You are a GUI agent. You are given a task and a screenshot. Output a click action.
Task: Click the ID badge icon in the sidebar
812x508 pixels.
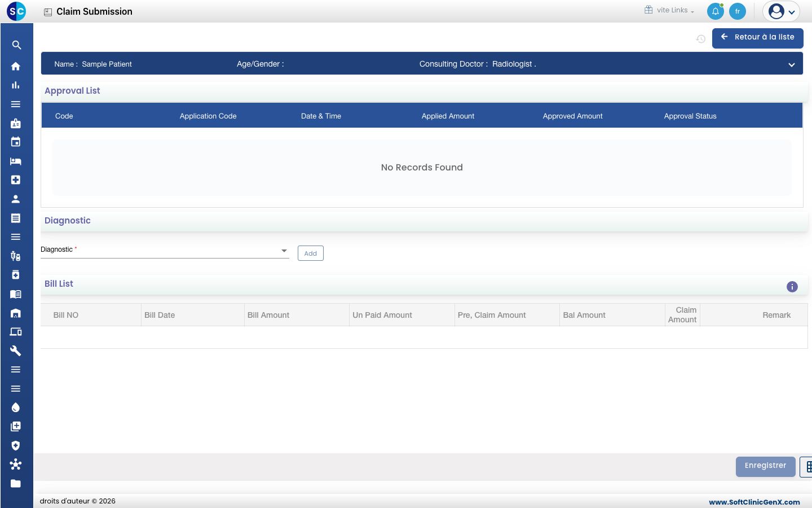point(16,123)
